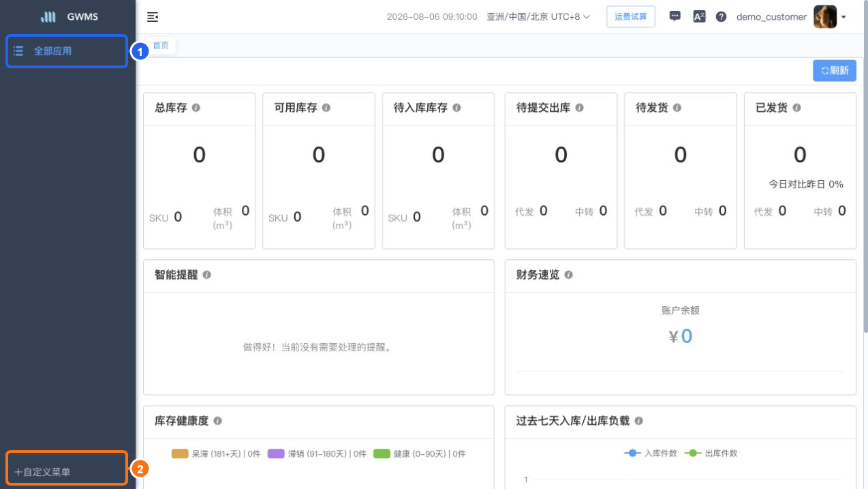Click the date time 2026-08-06 09:10:00

(x=432, y=17)
